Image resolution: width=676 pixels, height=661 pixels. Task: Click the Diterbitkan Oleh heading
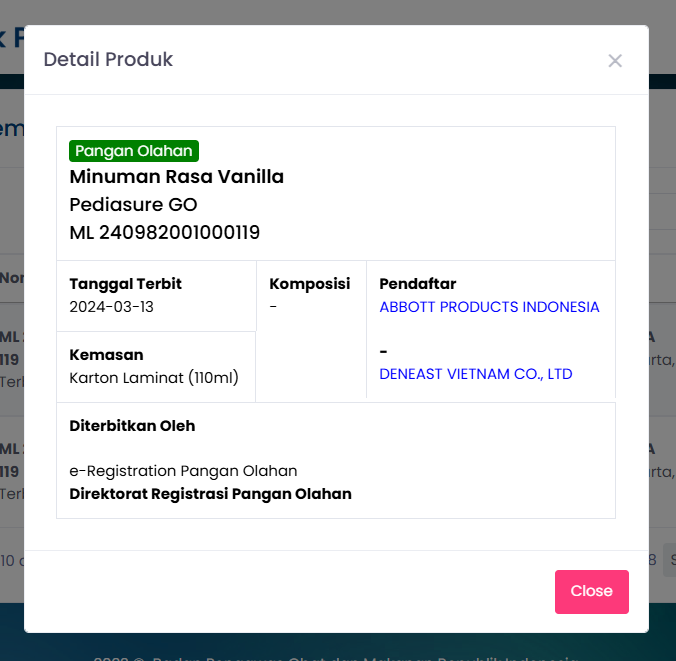(132, 426)
